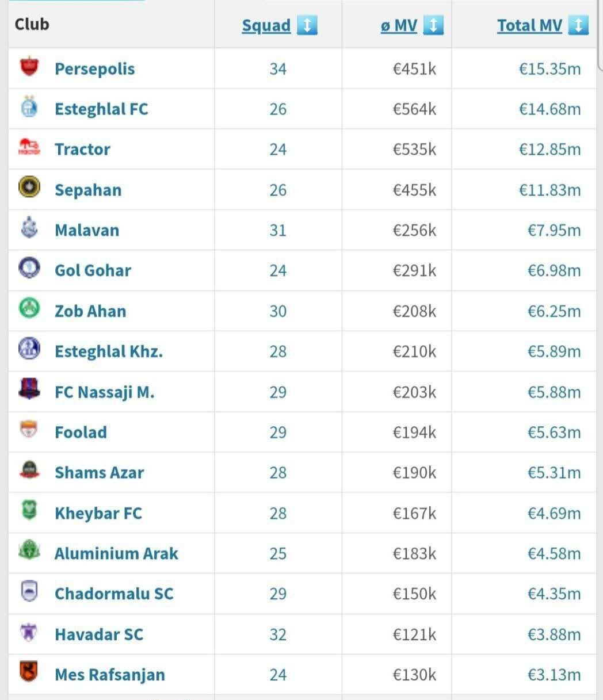Toggle sort arrows beside Squad header
The width and height of the screenshot is (603, 700).
click(x=307, y=26)
